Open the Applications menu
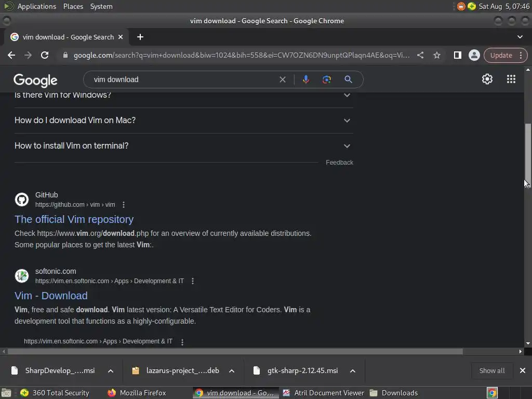The image size is (532, 399). (37, 6)
